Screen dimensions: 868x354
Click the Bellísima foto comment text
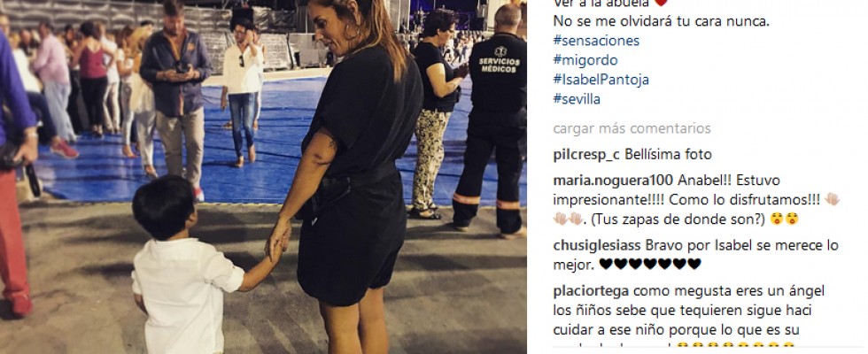coord(668,155)
